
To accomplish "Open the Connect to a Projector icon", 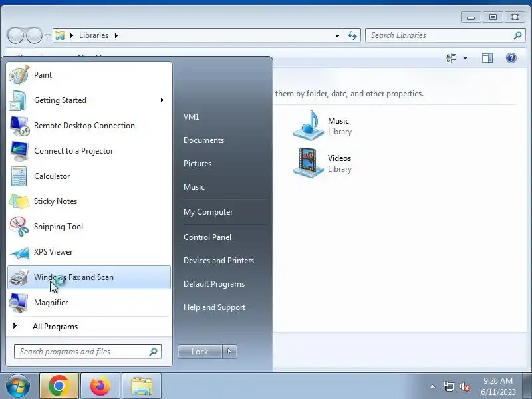I will coord(19,151).
